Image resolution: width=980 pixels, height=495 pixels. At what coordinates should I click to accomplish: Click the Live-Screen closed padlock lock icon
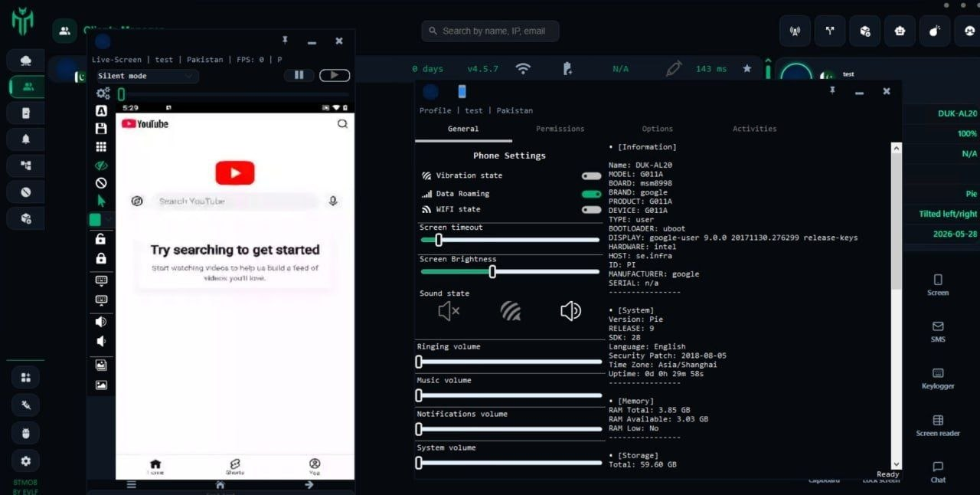(101, 258)
